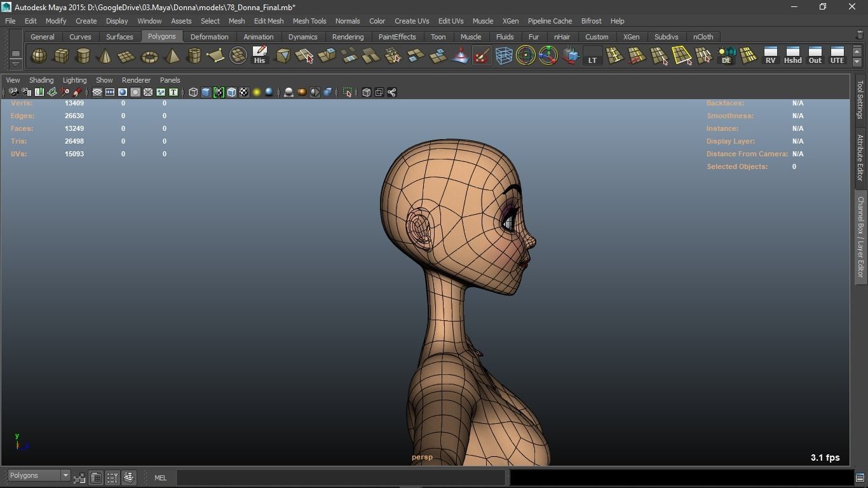
Task: Open the UTE UV texture editor button
Action: [x=837, y=56]
